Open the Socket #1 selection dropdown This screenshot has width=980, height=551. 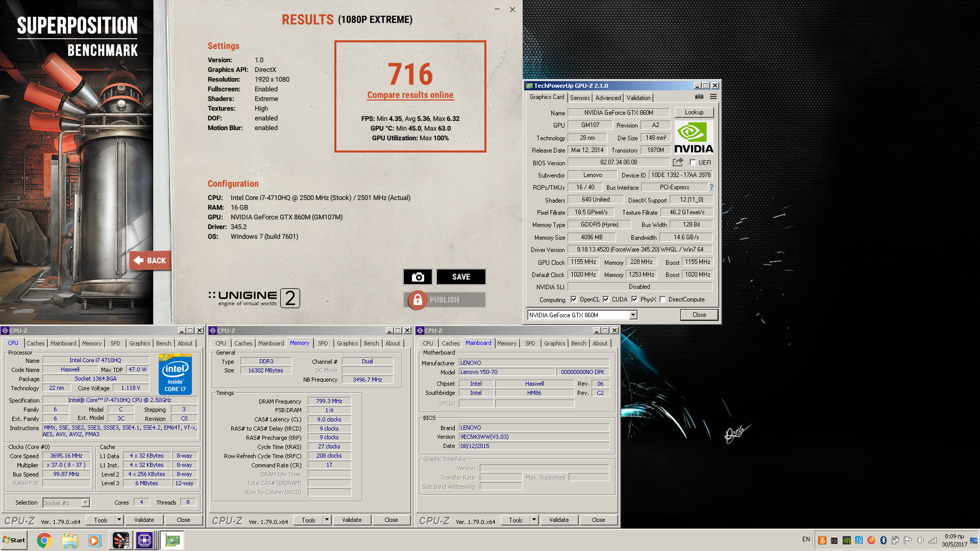pyautogui.click(x=85, y=503)
